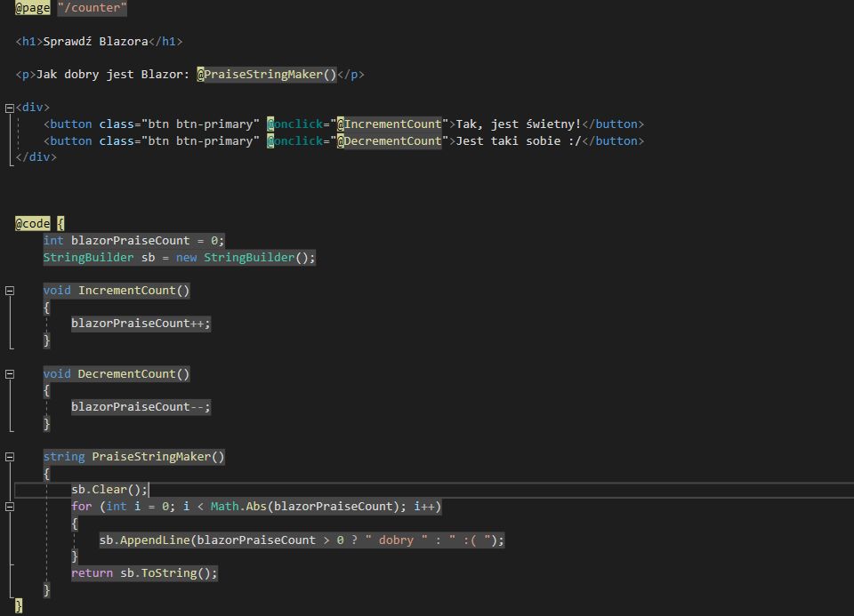Click the 'StringBuilder sb' declaration line
The width and height of the screenshot is (854, 616).
tap(179, 258)
